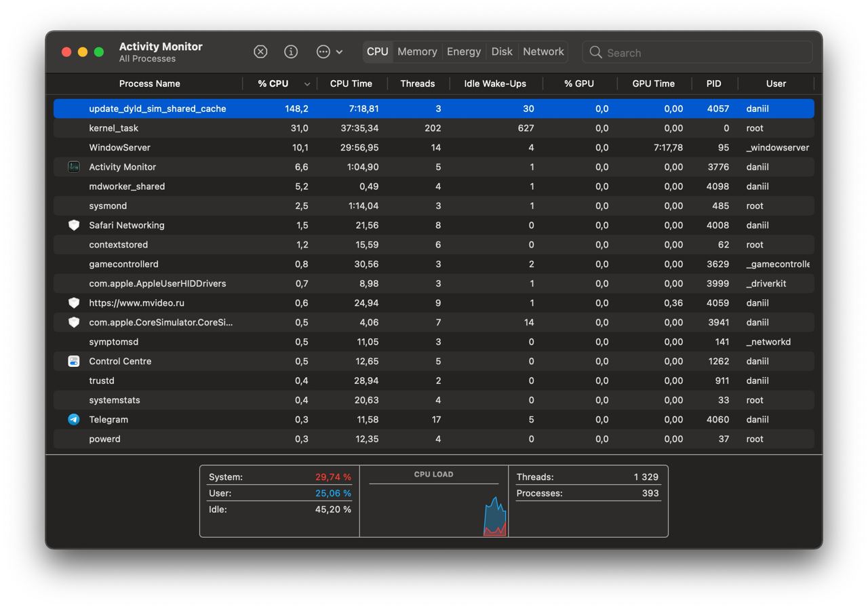The image size is (868, 609).
Task: Select the trustd process
Action: tap(434, 380)
